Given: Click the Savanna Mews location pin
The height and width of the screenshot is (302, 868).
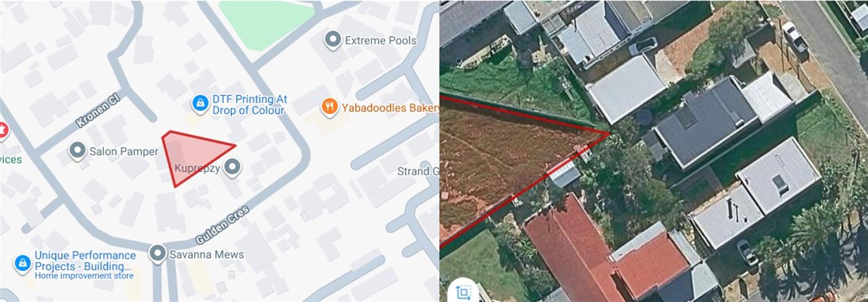Looking at the screenshot, I should 157,254.
